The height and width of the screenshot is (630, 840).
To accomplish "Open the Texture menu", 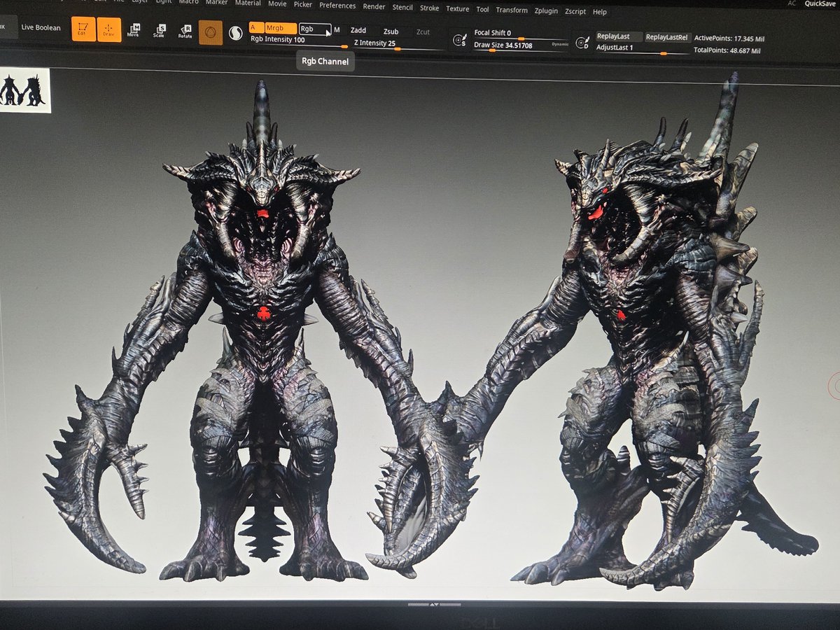I will pyautogui.click(x=458, y=8).
